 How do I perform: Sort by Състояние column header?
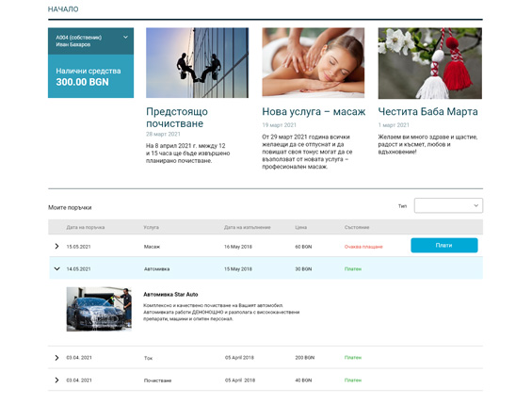pos(357,227)
